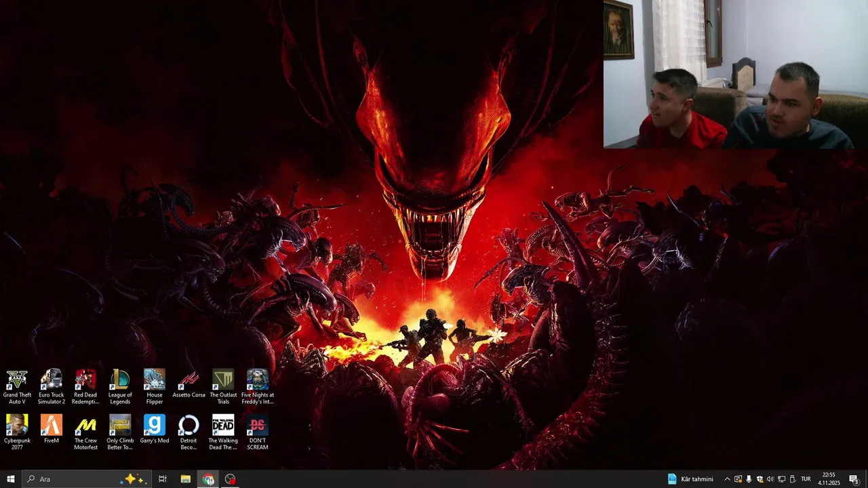868x488 pixels.
Task: Select the Five Nights at Freddy's shortcut
Action: tap(258, 387)
